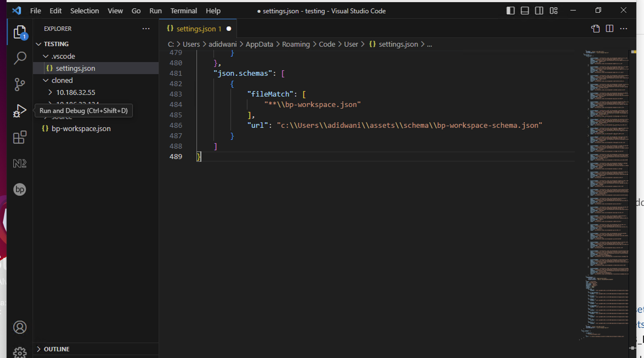Toggle the Secondary Side Bar
This screenshot has width=644, height=358.
(539, 11)
